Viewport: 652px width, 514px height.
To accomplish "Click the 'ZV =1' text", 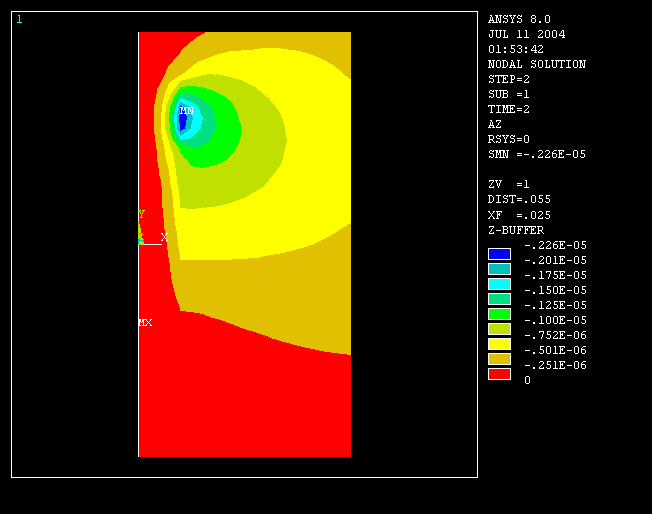I will [x=509, y=184].
